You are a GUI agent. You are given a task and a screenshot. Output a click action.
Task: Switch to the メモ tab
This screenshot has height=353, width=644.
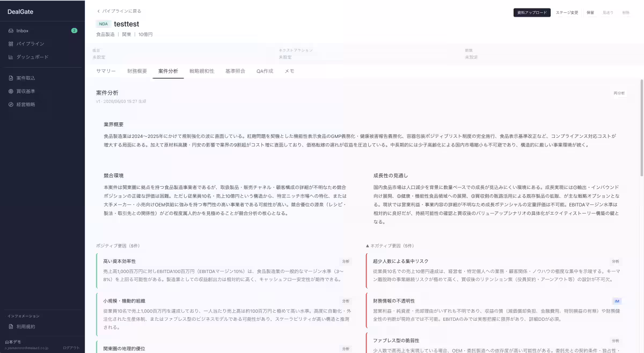point(289,71)
